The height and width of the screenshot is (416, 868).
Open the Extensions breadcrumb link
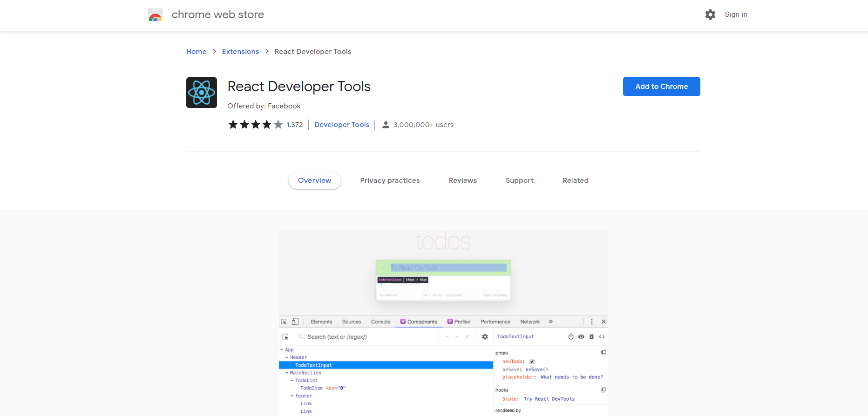[x=240, y=52]
